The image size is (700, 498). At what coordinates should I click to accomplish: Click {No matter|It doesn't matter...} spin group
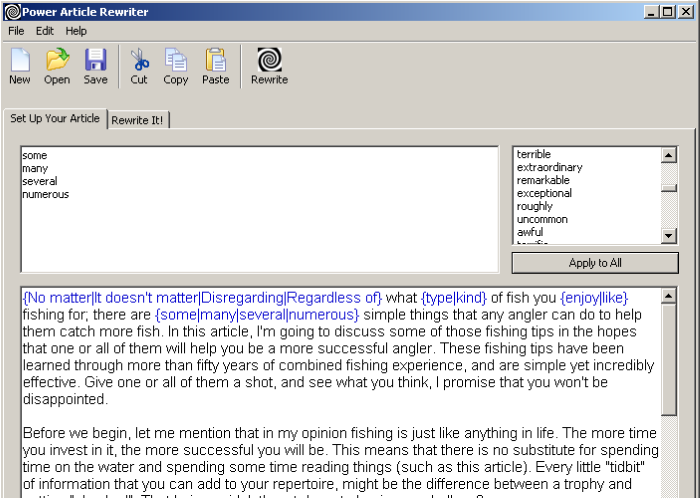[202, 298]
